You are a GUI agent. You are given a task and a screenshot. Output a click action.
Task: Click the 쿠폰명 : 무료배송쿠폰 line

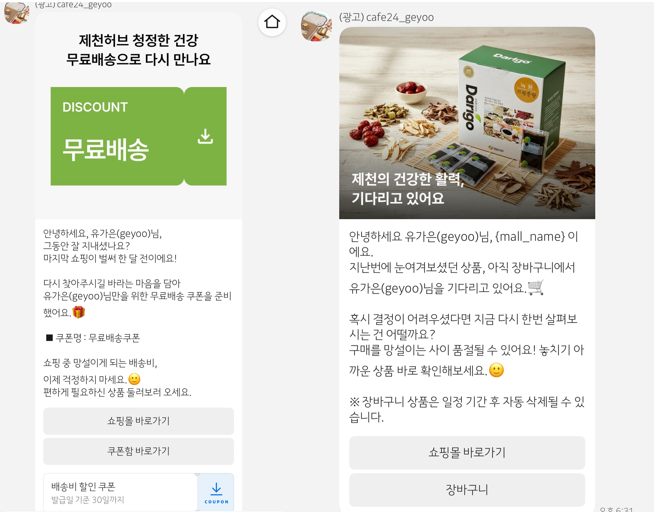pos(93,338)
